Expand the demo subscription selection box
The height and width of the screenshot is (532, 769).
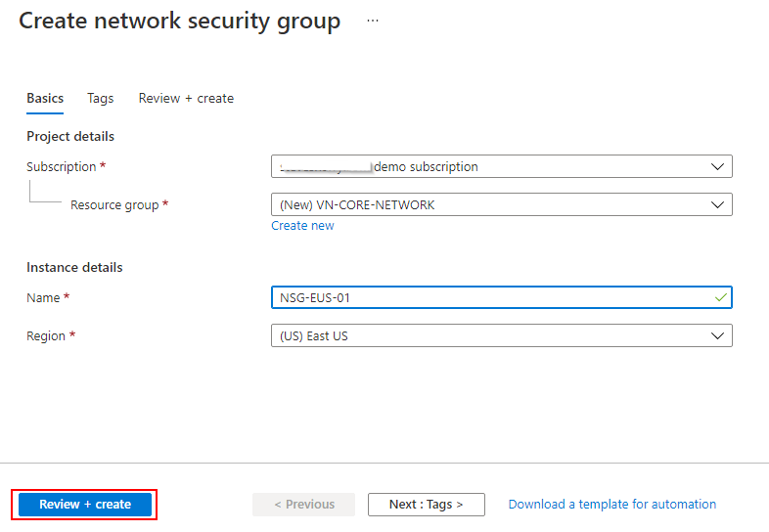click(x=489, y=166)
